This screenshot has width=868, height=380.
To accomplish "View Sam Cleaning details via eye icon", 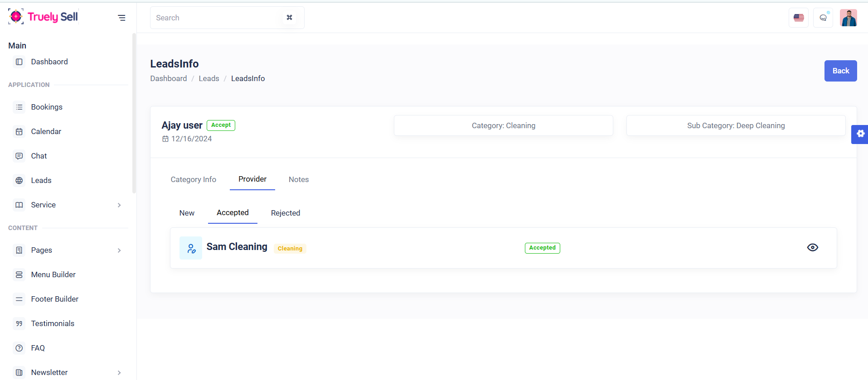I will pos(812,247).
